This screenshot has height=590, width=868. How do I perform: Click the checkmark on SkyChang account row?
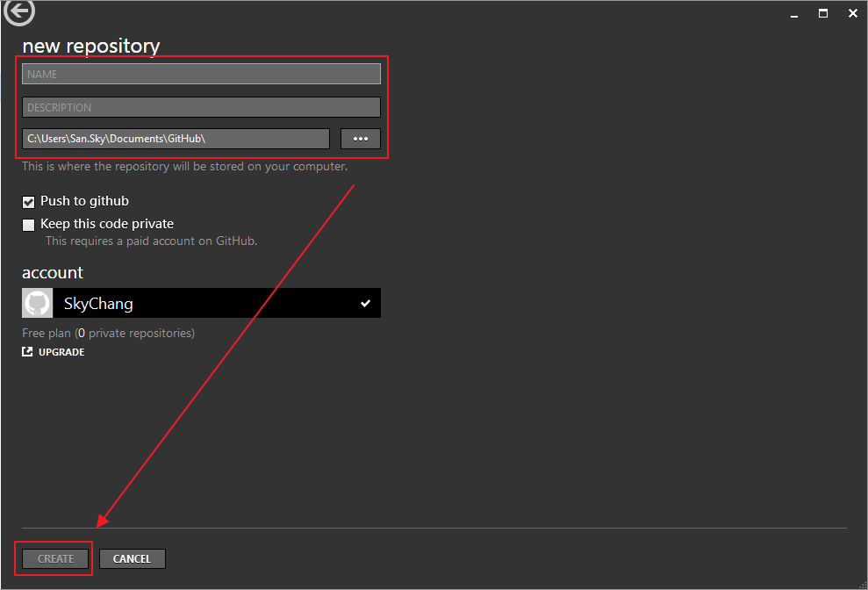click(x=365, y=303)
